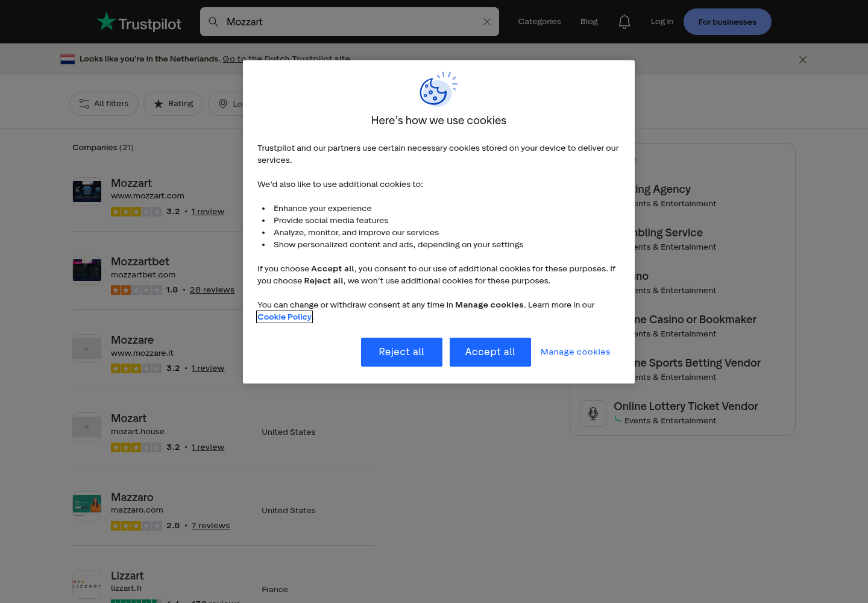This screenshot has height=603, width=868.
Task: Click the cookie illustration icon
Action: [439, 89]
